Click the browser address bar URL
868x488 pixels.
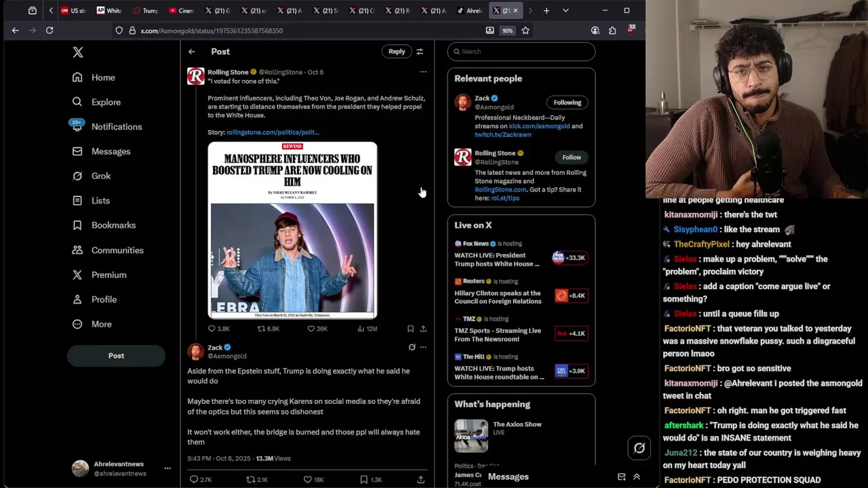(212, 30)
